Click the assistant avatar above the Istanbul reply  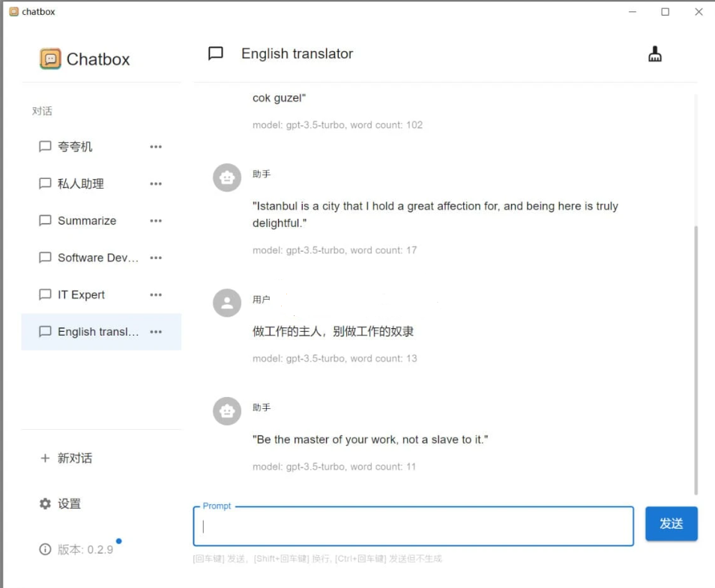227,178
